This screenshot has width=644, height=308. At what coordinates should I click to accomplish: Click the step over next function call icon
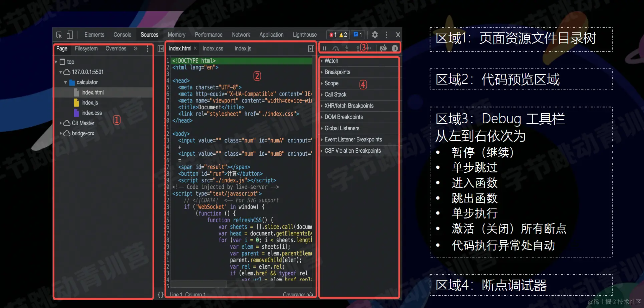pyautogui.click(x=336, y=48)
